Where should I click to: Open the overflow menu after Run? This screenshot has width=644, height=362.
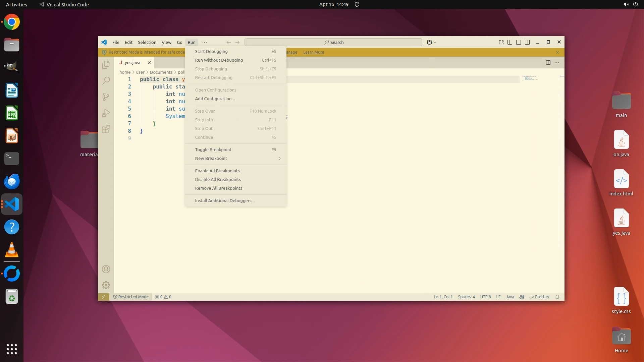point(205,42)
